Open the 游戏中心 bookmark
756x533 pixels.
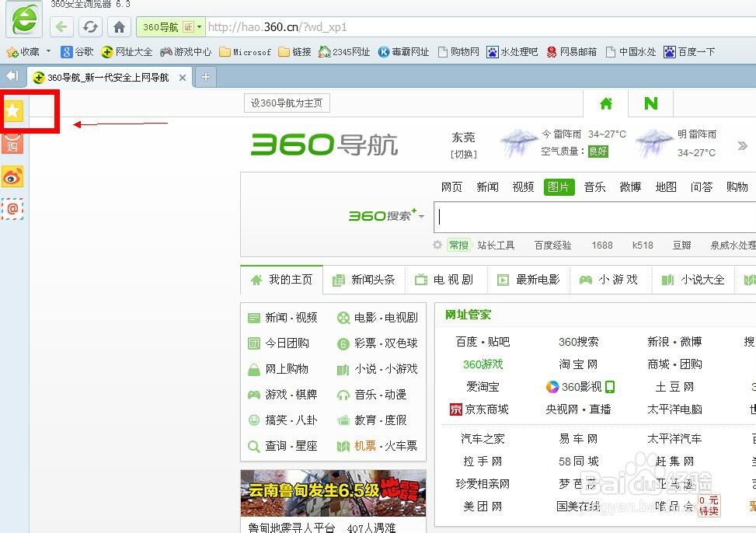[186, 51]
